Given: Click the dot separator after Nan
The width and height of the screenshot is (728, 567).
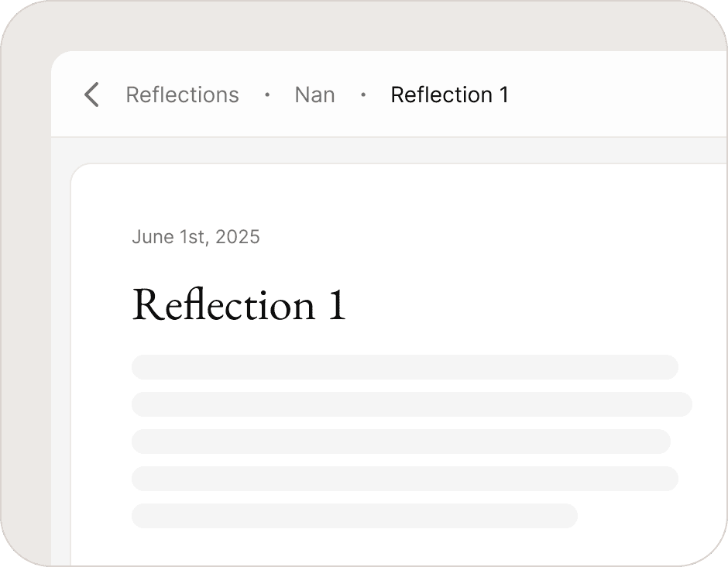Looking at the screenshot, I should (x=363, y=94).
